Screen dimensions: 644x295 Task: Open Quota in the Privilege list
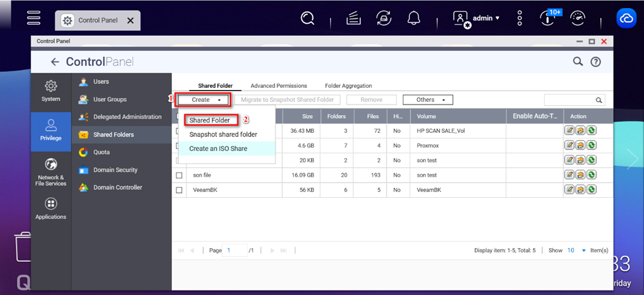[x=102, y=152]
